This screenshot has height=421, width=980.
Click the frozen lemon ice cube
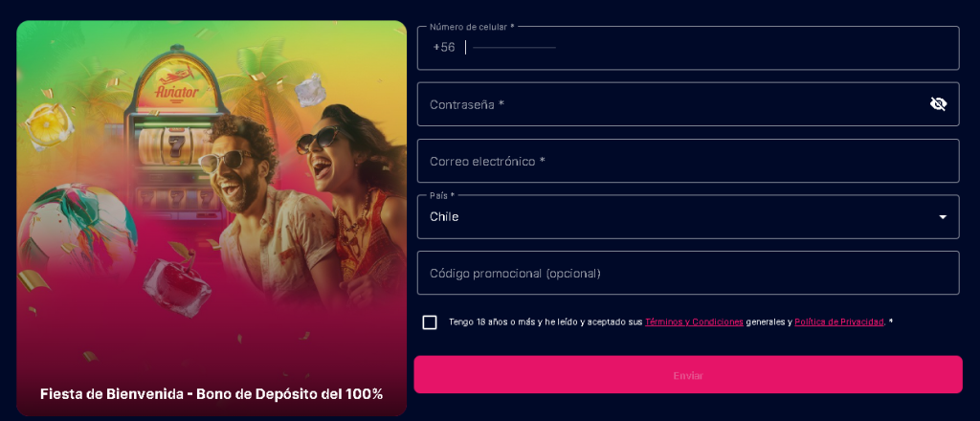pyautogui.click(x=46, y=122)
